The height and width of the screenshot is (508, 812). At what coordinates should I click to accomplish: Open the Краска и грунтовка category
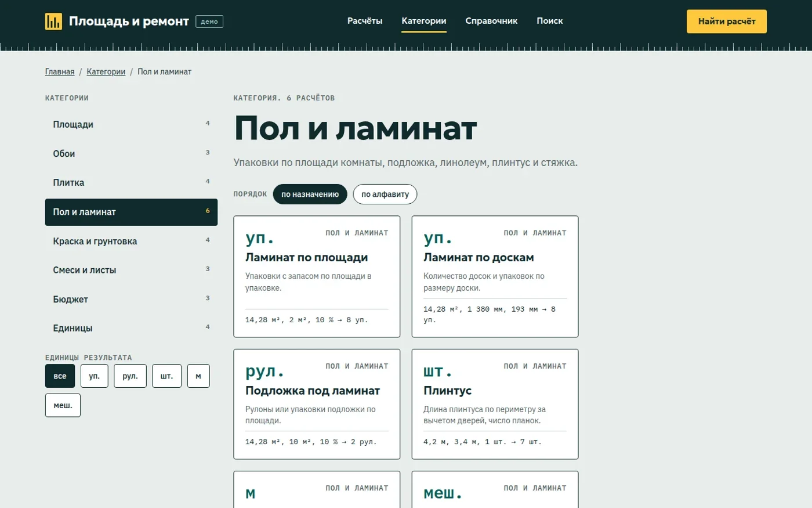coord(131,241)
